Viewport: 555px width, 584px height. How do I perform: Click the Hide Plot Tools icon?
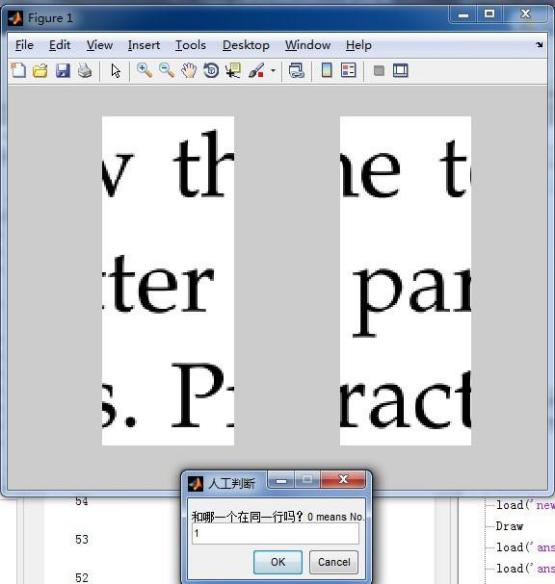point(379,70)
